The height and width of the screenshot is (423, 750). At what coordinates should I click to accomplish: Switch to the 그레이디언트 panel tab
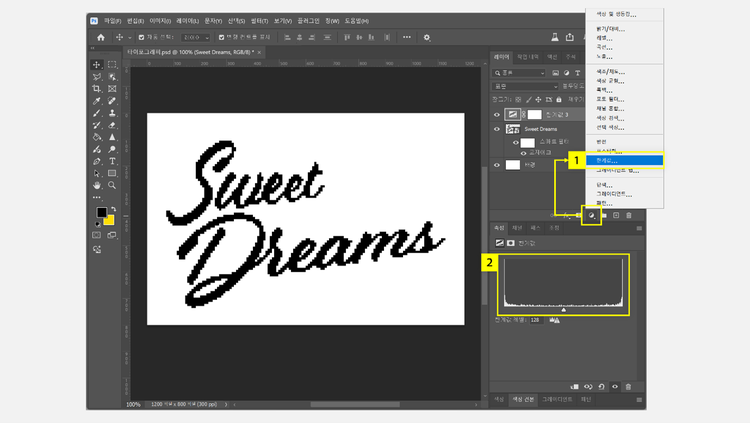557,399
